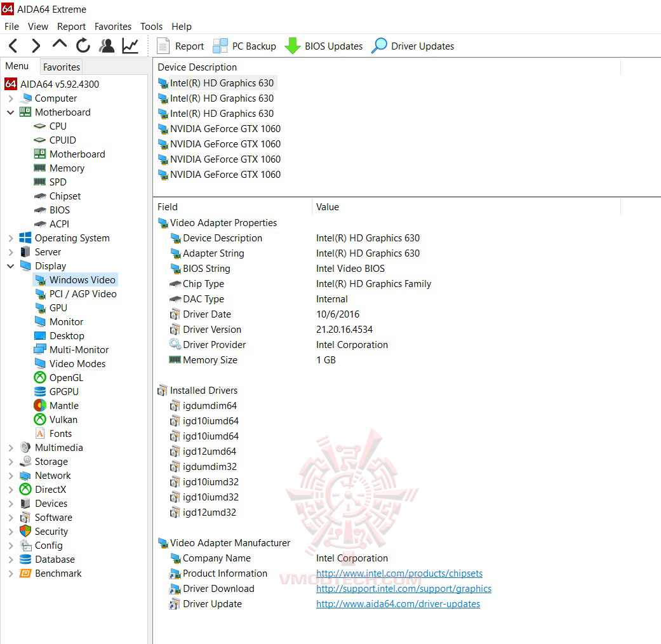Select Software tree item
The height and width of the screenshot is (644, 661).
[46, 518]
